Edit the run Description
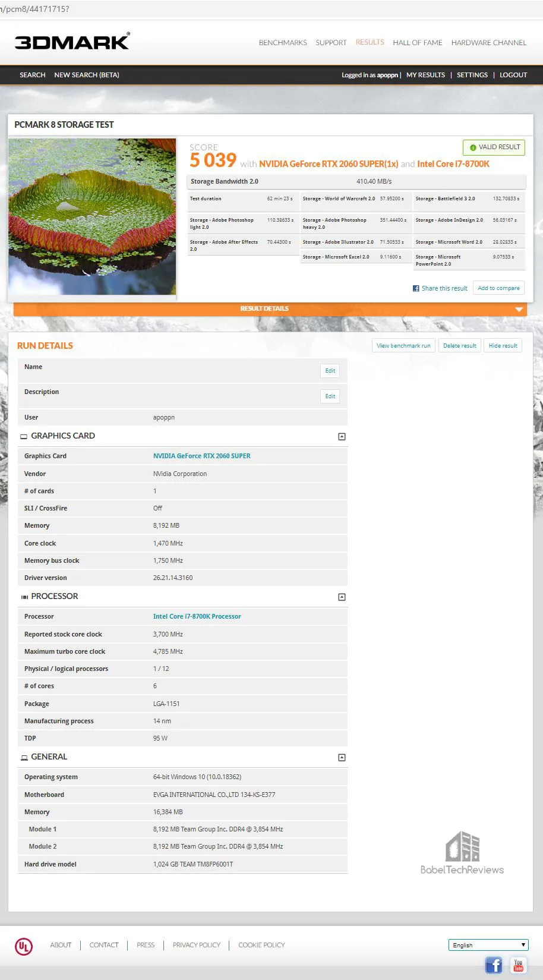The height and width of the screenshot is (980, 543). (330, 396)
